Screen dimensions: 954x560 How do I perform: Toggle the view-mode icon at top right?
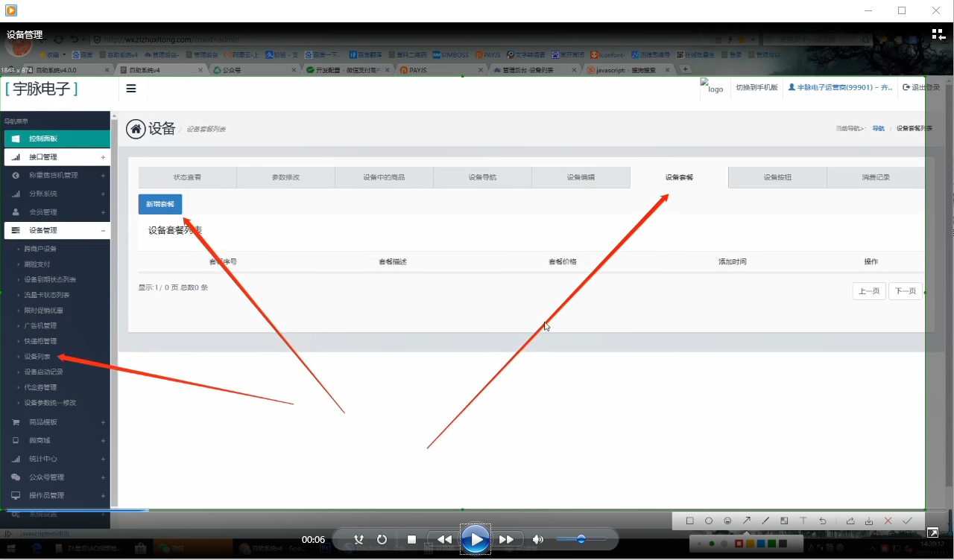[938, 34]
